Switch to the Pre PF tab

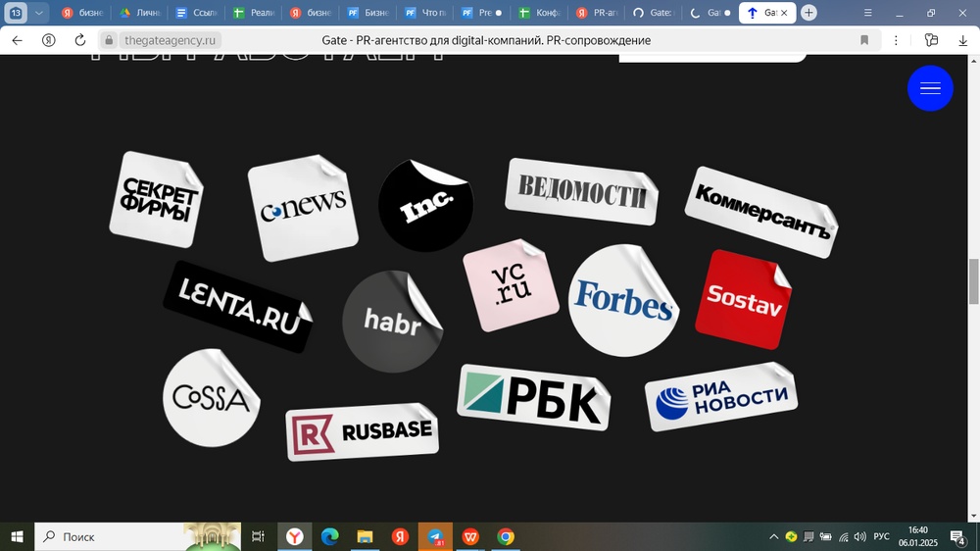[482, 13]
